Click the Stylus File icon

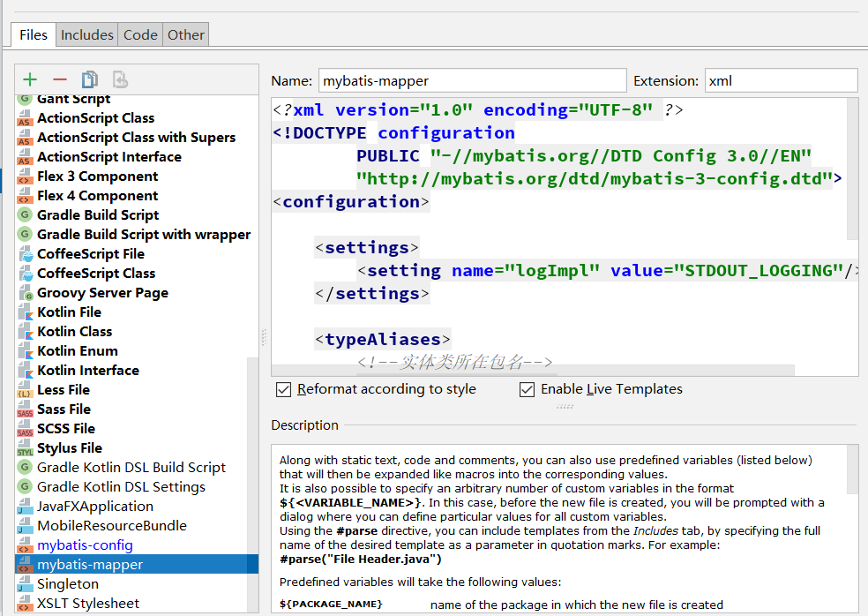[x=25, y=448]
